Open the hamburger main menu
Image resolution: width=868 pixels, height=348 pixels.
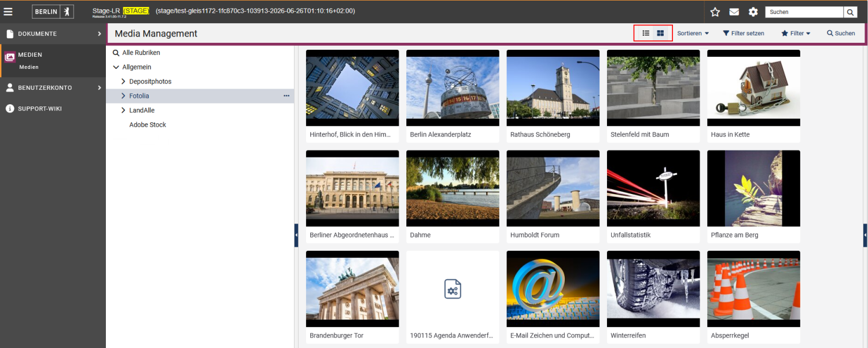click(8, 12)
